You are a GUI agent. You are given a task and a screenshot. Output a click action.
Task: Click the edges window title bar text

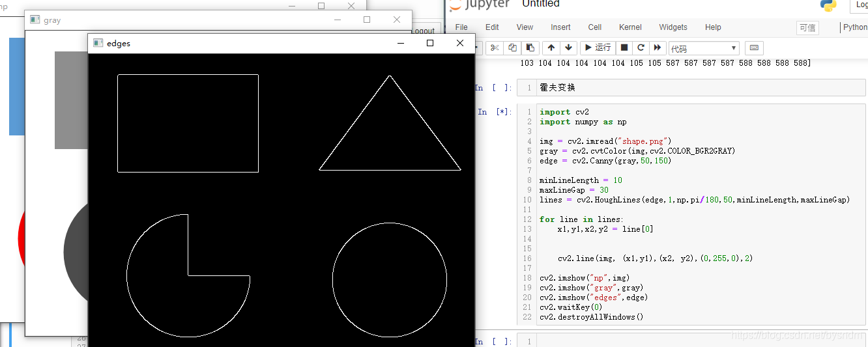click(x=119, y=44)
